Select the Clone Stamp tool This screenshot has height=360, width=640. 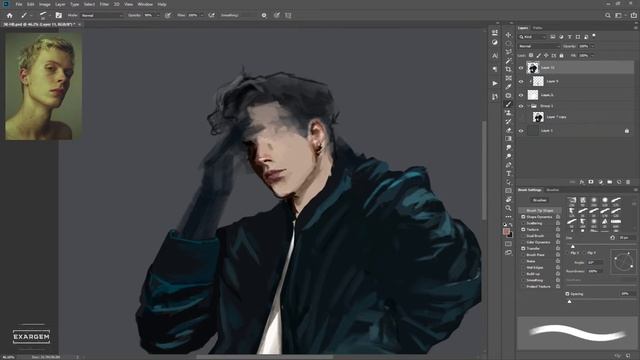[x=508, y=113]
